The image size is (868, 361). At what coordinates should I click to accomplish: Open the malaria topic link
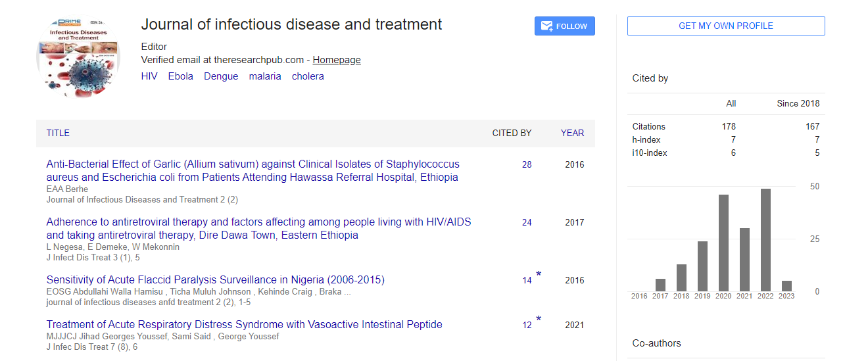265,76
